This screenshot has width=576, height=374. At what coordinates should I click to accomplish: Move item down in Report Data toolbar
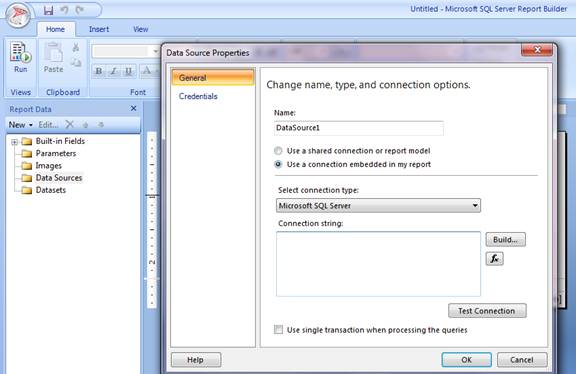coord(101,125)
